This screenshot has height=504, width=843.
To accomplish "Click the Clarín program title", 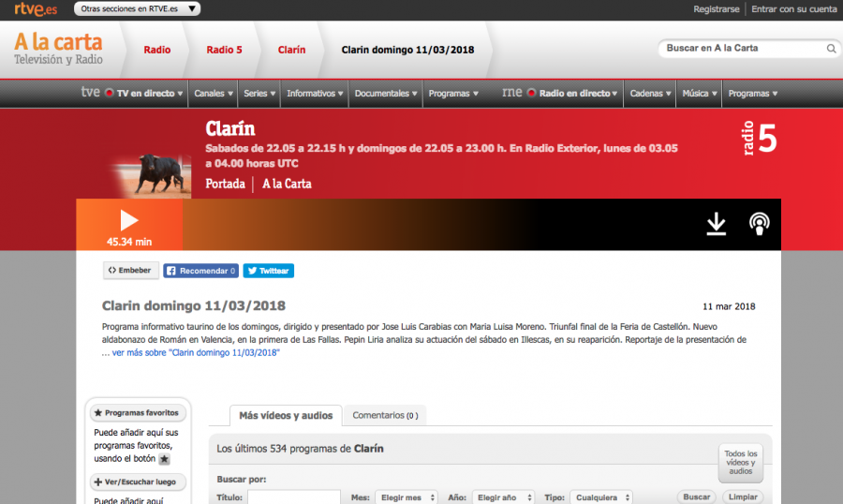I will [230, 128].
